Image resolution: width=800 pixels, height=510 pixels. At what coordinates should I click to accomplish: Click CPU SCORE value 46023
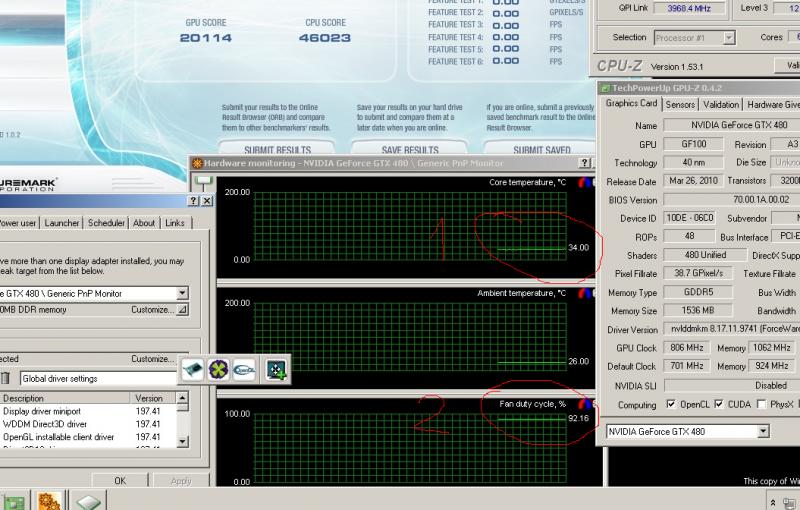[325, 38]
